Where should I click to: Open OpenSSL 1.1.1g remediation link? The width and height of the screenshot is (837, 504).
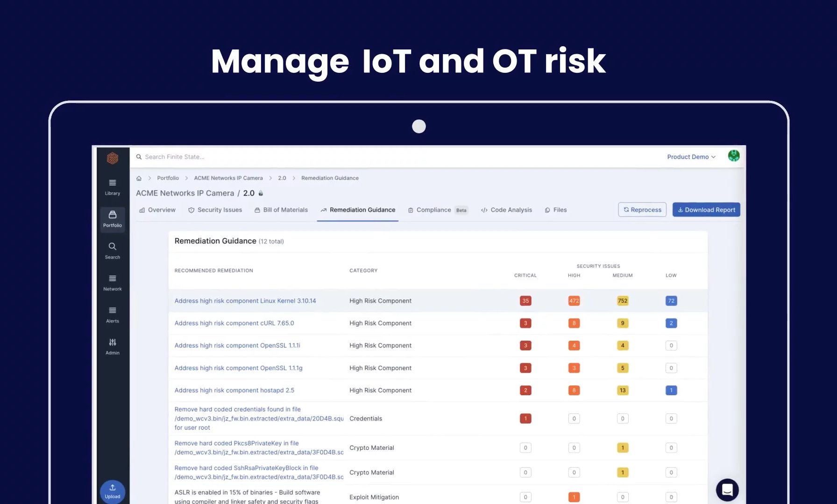click(238, 368)
